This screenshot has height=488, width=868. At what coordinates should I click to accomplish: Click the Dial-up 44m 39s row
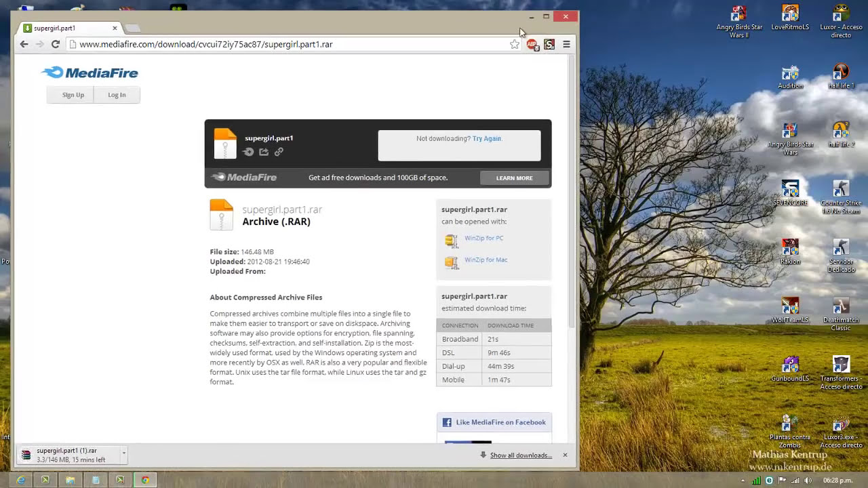(494, 366)
